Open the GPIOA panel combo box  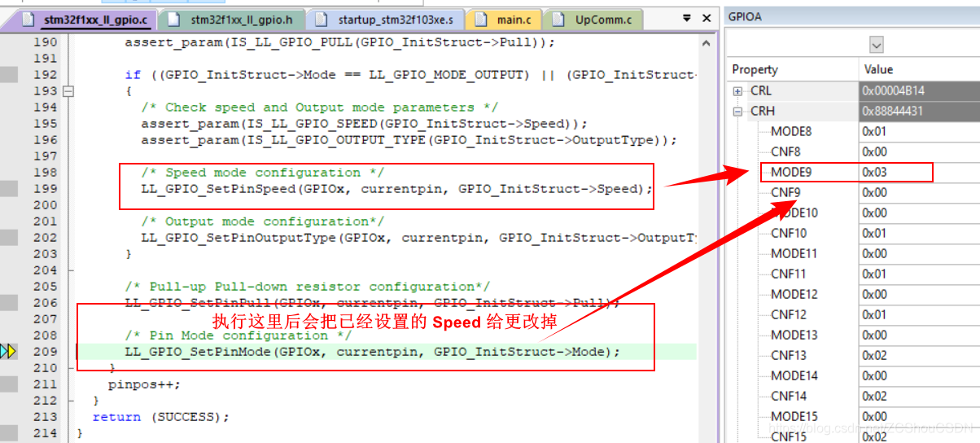click(x=876, y=45)
